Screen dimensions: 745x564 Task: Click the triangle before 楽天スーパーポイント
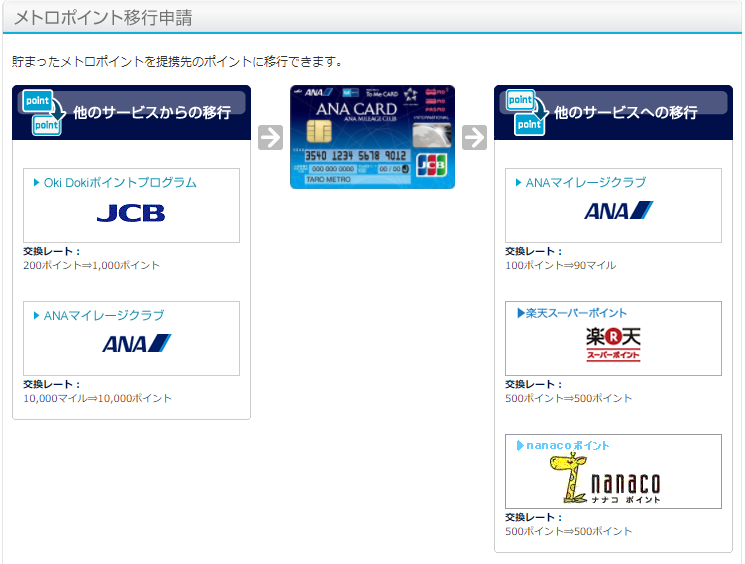[521, 313]
